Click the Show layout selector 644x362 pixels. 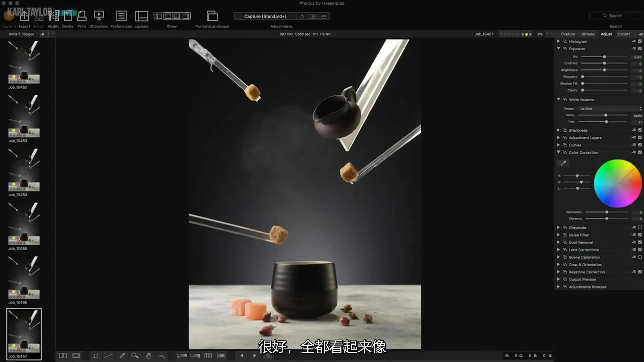click(x=172, y=16)
